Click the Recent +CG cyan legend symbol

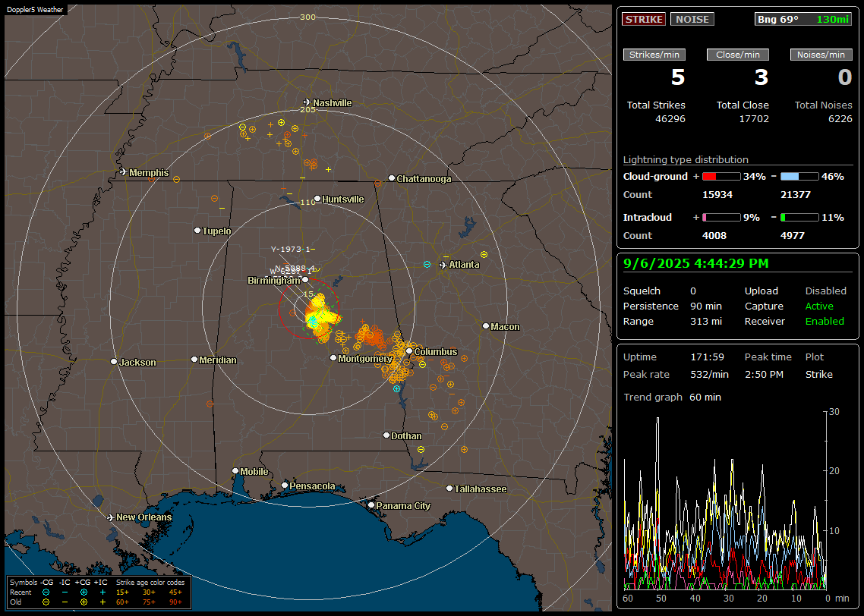pos(84,592)
